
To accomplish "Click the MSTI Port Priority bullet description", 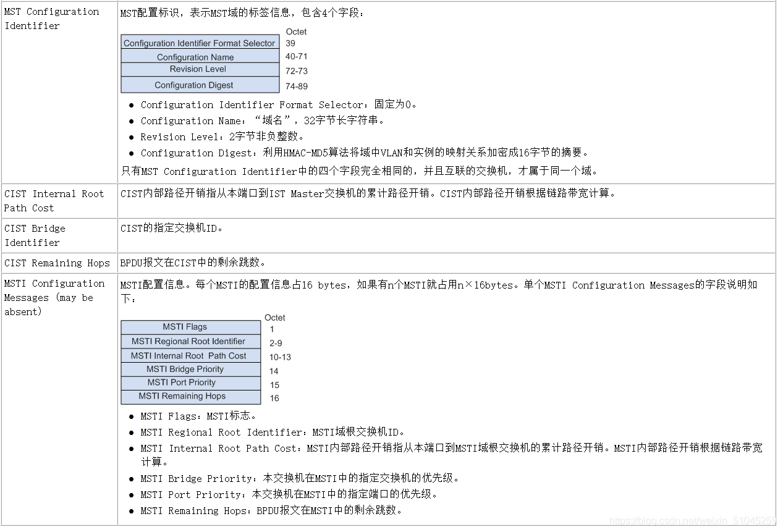I will [x=289, y=494].
